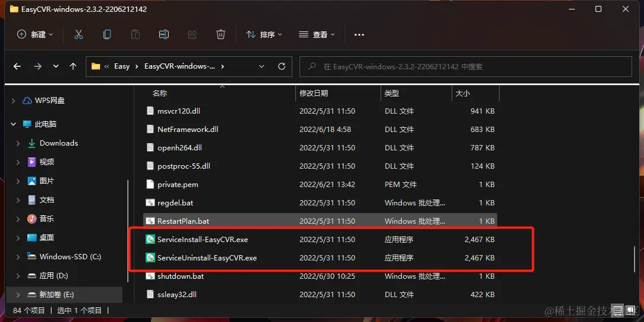The width and height of the screenshot is (644, 322).
Task: Select the NetFramework.dll file name
Action: tap(188, 130)
